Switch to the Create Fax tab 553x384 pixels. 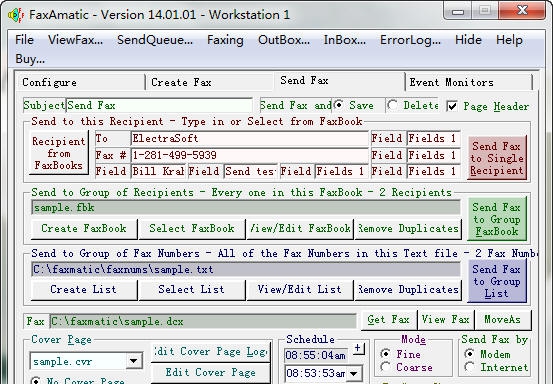coord(209,82)
